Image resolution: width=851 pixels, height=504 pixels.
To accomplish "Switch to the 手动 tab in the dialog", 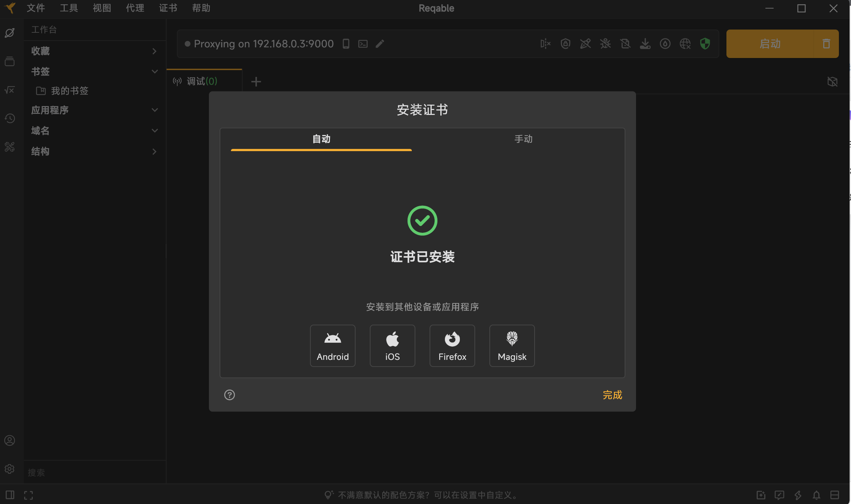I will [x=523, y=139].
